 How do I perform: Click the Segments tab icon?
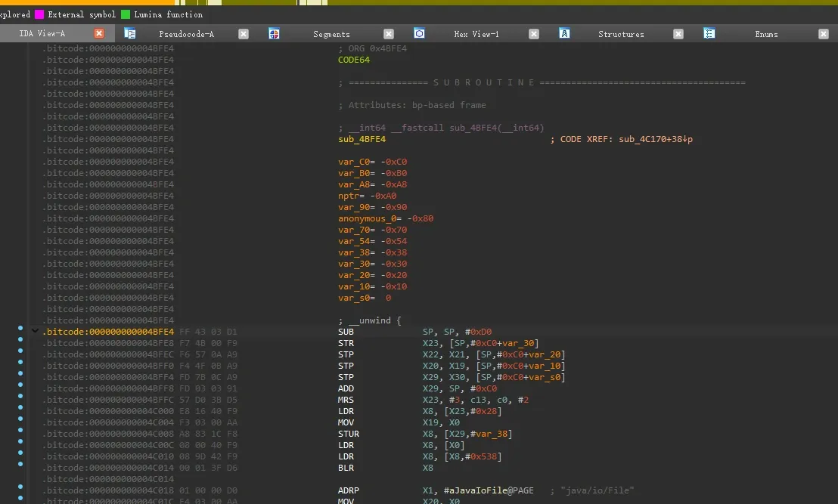click(275, 34)
